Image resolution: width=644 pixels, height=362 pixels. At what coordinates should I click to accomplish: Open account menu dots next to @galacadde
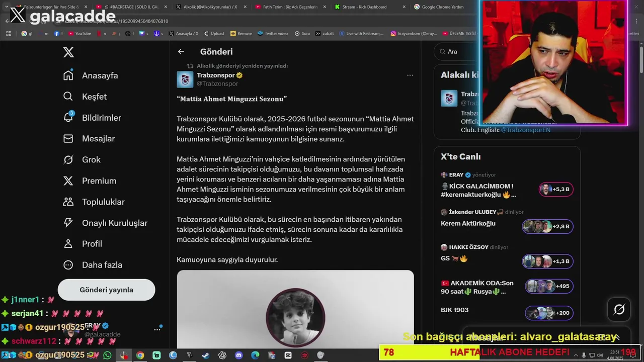click(157, 329)
